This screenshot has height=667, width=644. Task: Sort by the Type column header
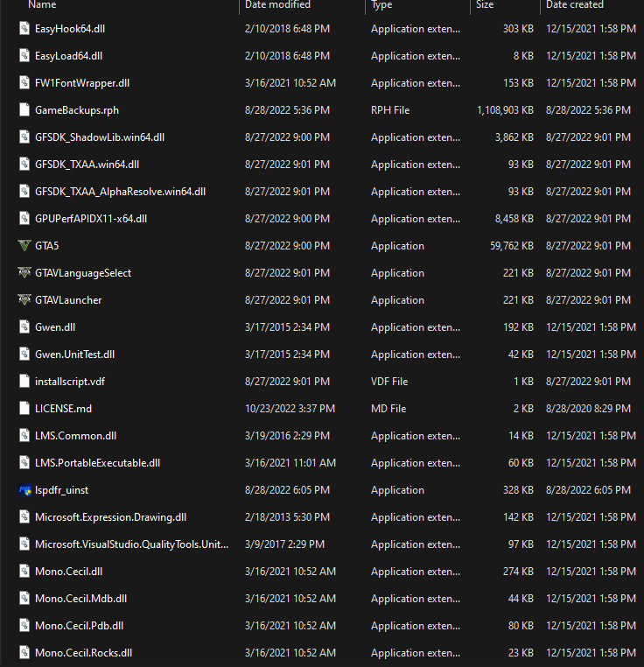(381, 4)
